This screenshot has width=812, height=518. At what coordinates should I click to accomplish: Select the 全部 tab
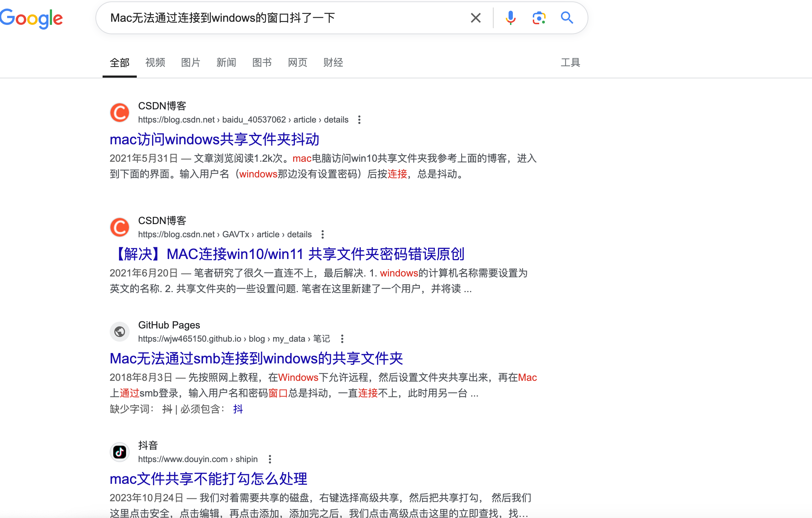point(120,63)
